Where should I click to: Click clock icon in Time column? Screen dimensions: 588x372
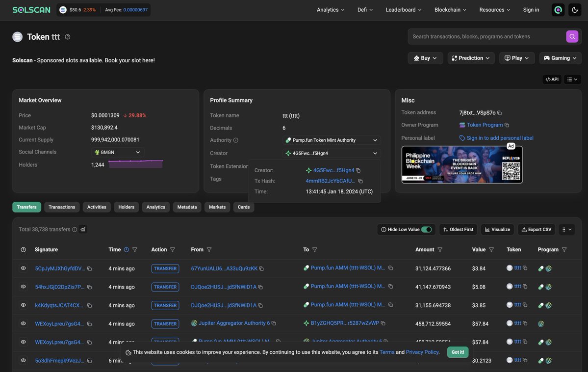pos(127,250)
